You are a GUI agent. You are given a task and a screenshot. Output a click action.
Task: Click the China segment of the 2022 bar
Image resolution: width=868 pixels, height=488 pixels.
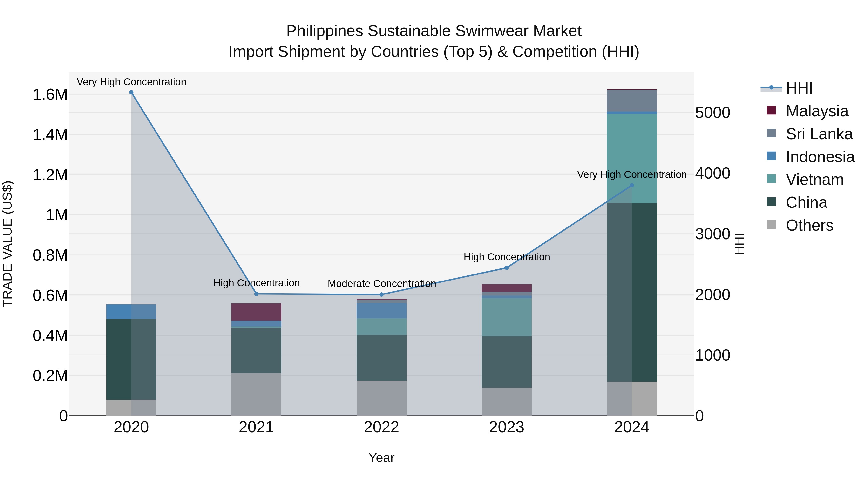tap(381, 358)
